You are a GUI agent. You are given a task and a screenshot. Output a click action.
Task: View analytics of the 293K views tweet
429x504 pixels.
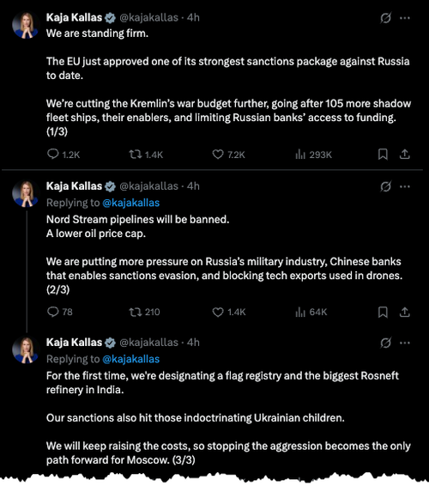(313, 155)
